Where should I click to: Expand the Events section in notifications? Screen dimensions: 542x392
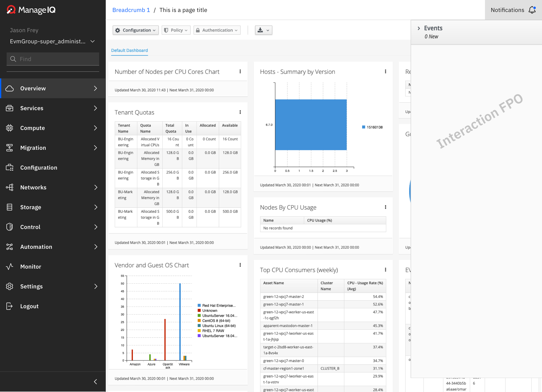point(419,28)
